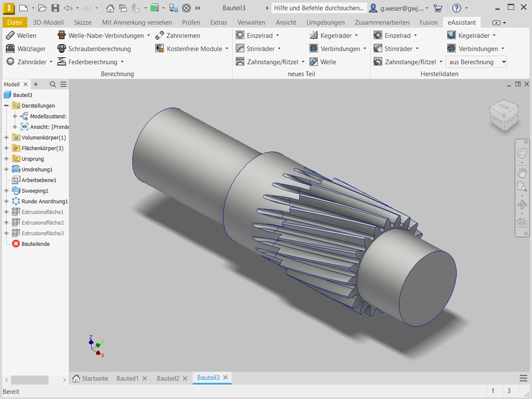Open the 'aus Berechnung' combo box
Screen dimensions: 532x399
click(x=476, y=62)
